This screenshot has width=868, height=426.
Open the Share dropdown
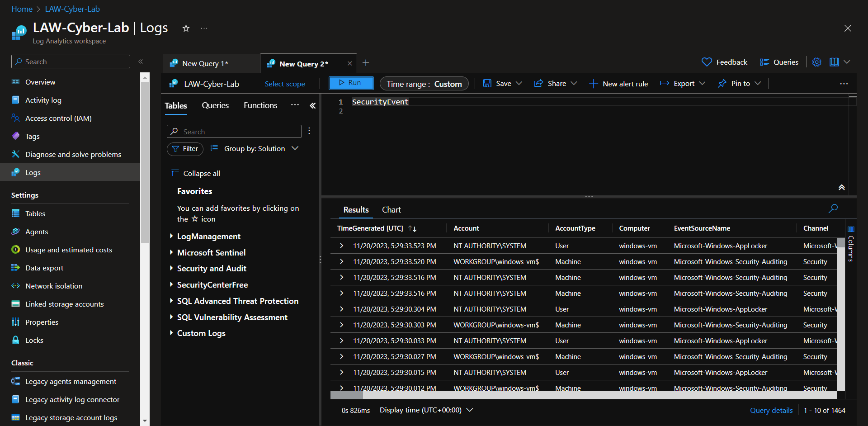click(x=556, y=83)
